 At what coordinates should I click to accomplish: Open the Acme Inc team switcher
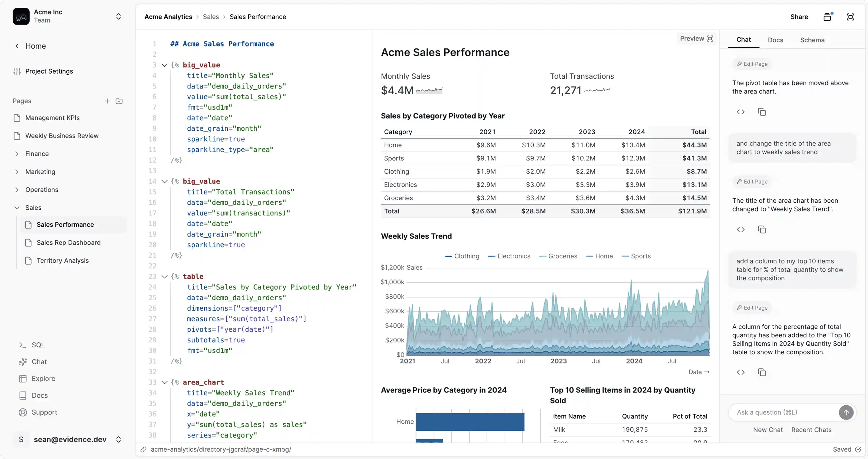[119, 16]
